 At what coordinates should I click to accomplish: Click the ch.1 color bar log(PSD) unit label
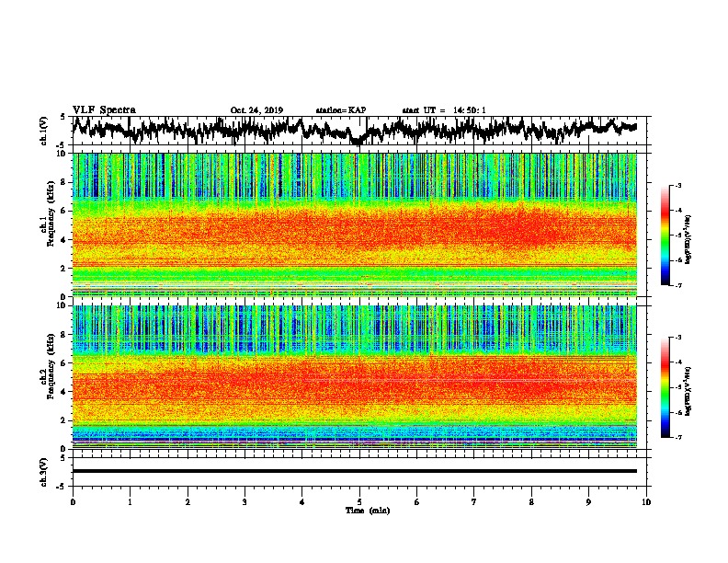click(688, 239)
